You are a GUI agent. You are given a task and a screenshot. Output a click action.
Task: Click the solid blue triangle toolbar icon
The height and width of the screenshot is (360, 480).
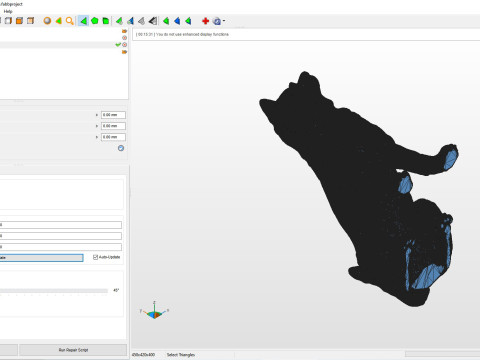point(177,21)
